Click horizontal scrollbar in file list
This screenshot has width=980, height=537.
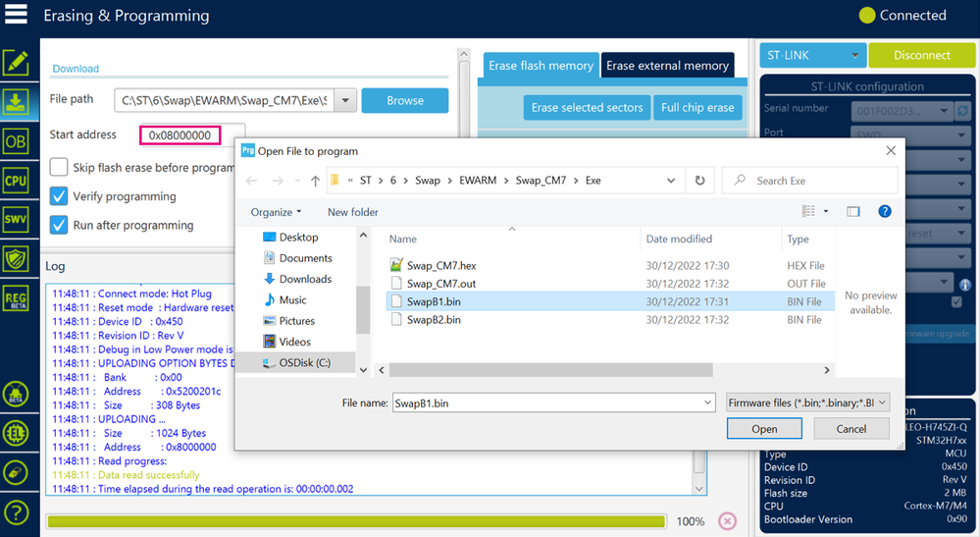[550, 370]
